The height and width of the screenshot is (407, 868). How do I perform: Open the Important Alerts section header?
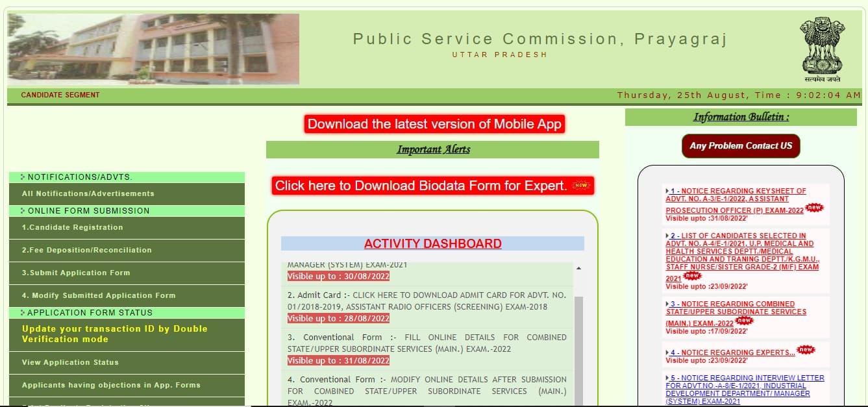[432, 149]
